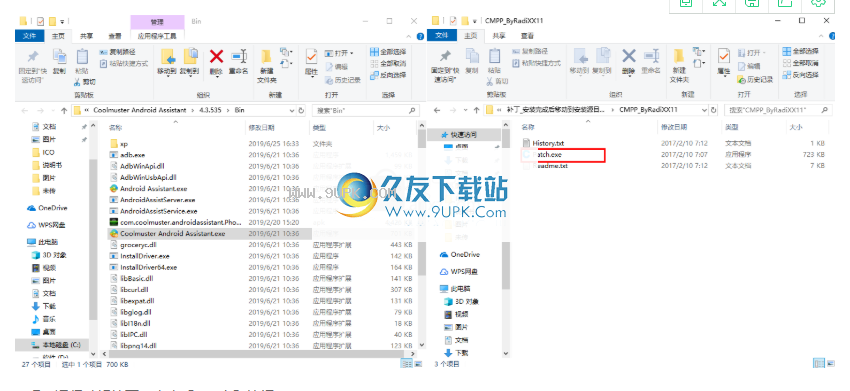The image size is (850, 391).
Task: Click Select none (全部取消) in Bin window
Action: click(388, 63)
